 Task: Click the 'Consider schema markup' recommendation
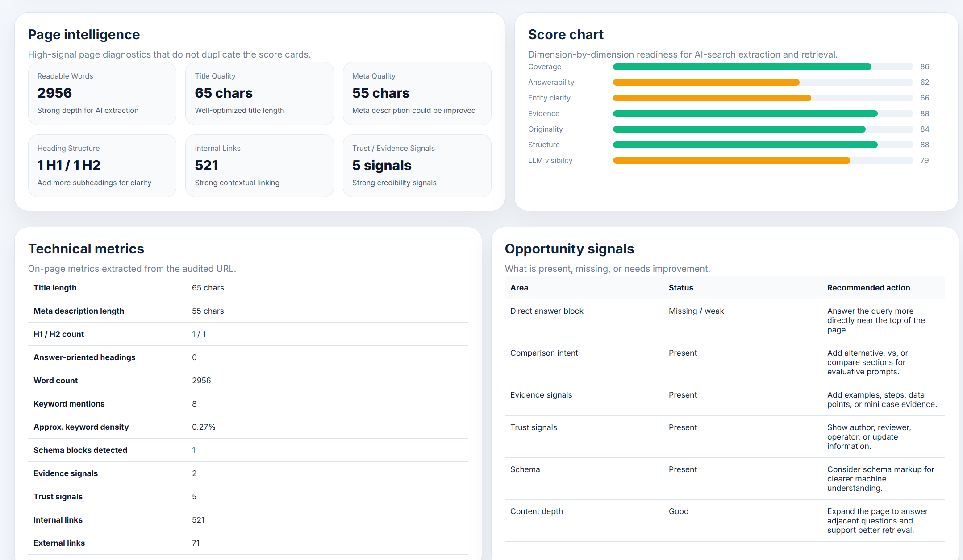click(880, 479)
